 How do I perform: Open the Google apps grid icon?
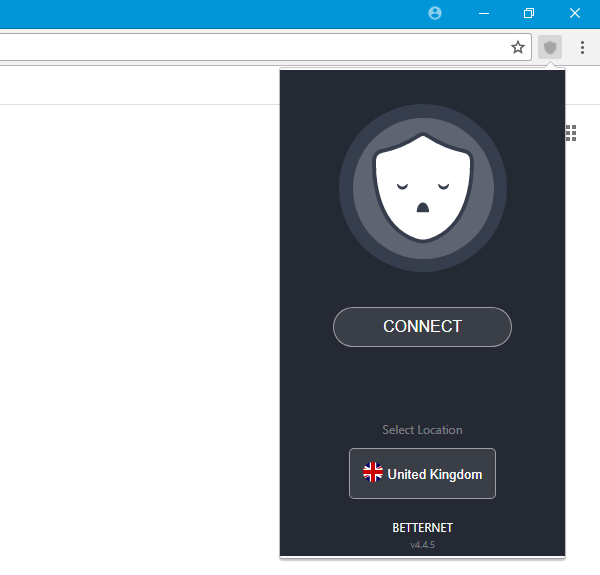click(x=571, y=133)
